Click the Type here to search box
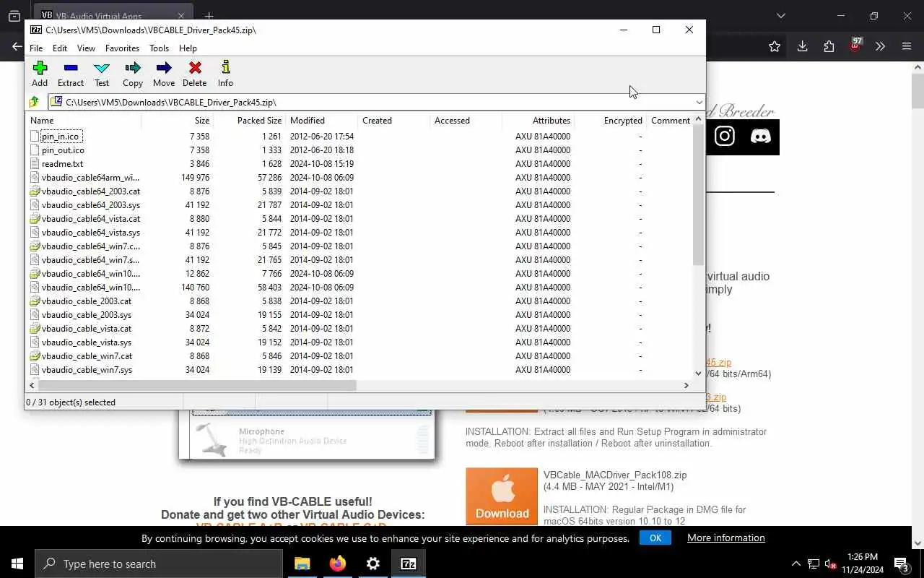This screenshot has width=924, height=578. [x=159, y=564]
